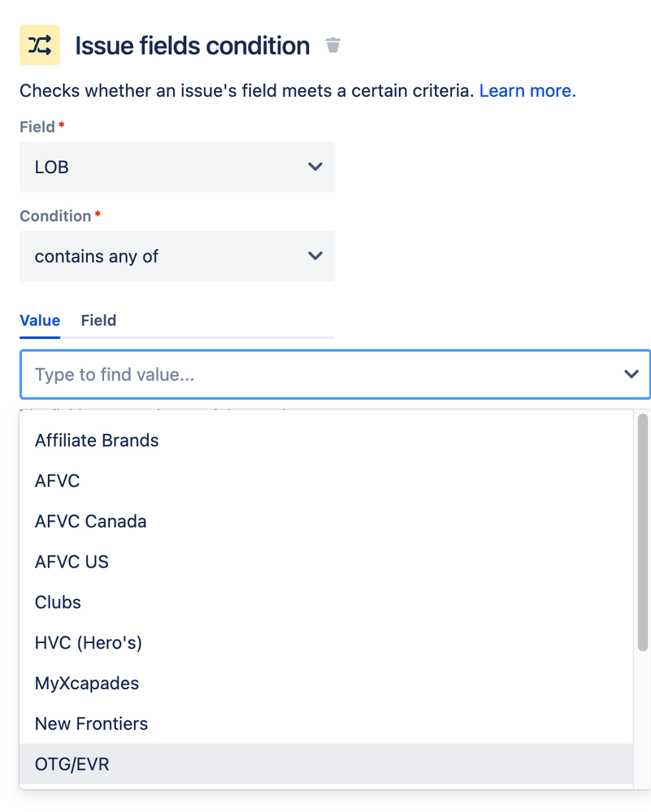
Task: Choose HVC (Hero's) option
Action: pyautogui.click(x=89, y=643)
